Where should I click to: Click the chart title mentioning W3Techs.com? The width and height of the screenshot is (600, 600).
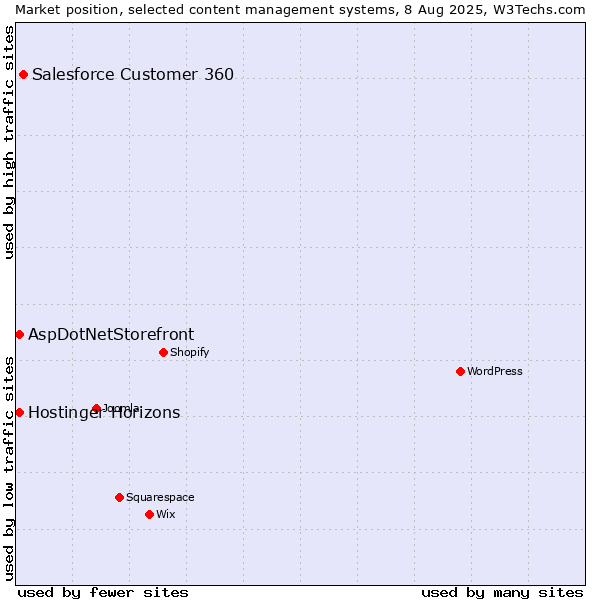(300, 10)
